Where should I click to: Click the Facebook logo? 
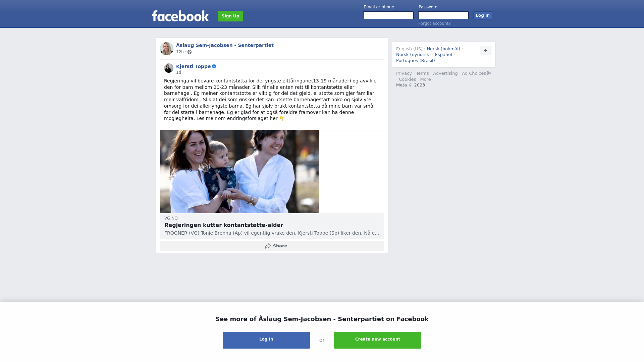180,16
